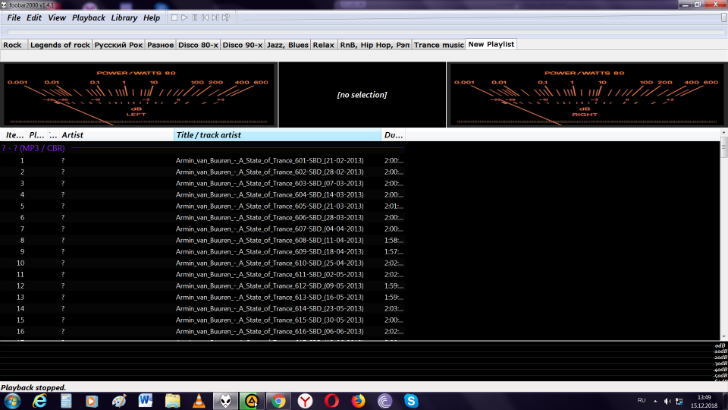Select track A_State_of_Trance_615-SBD_(30-05-2013)
This screenshot has width=728, height=410.
[202, 320]
